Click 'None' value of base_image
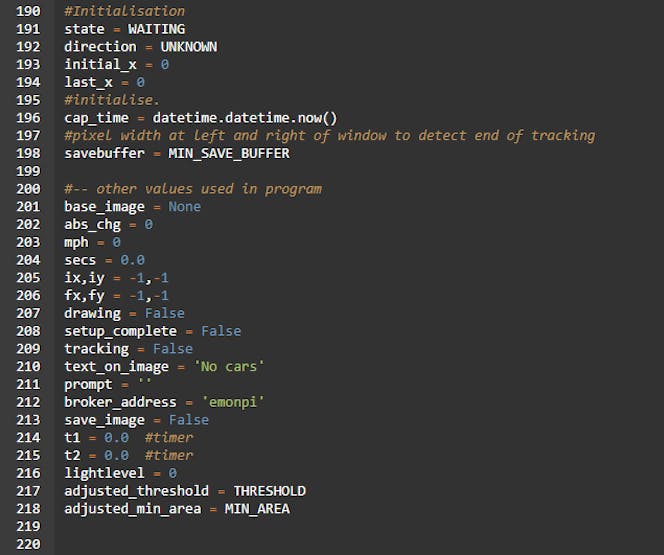Viewport: 664px width, 555px height. tap(184, 207)
